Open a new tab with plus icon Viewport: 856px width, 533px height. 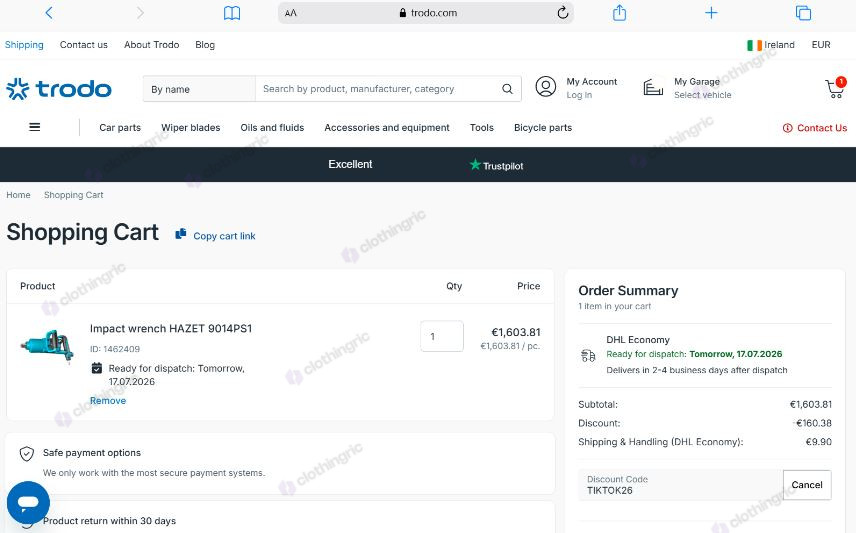pos(711,13)
